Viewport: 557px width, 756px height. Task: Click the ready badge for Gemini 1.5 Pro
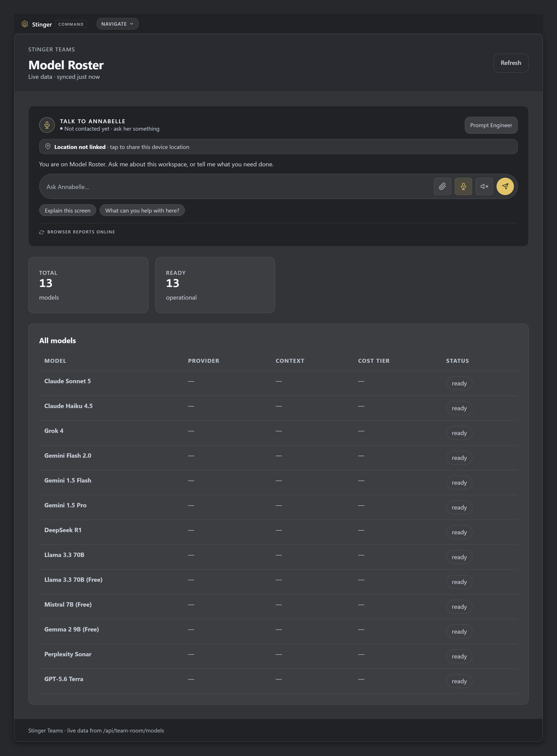(459, 507)
